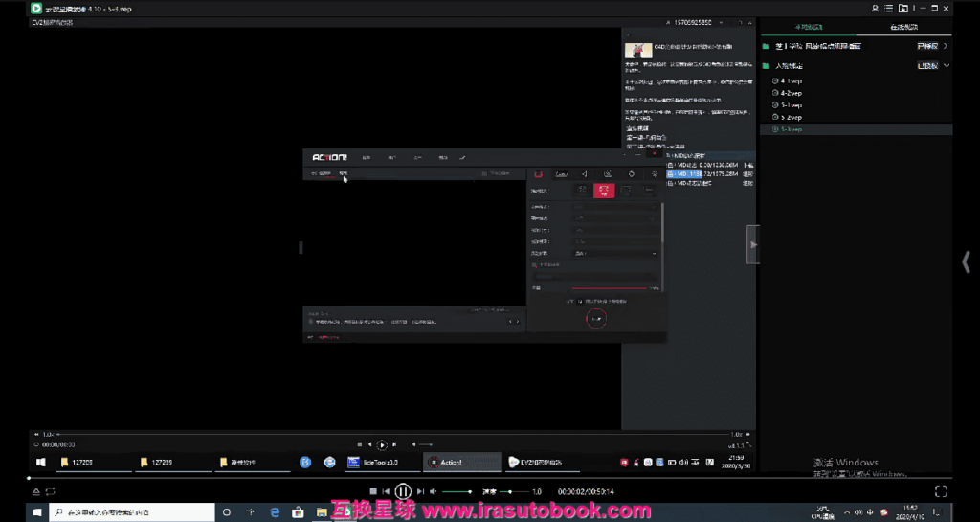Collapse the playlist panel with the side arrow
980x522 pixels.
click(x=967, y=261)
